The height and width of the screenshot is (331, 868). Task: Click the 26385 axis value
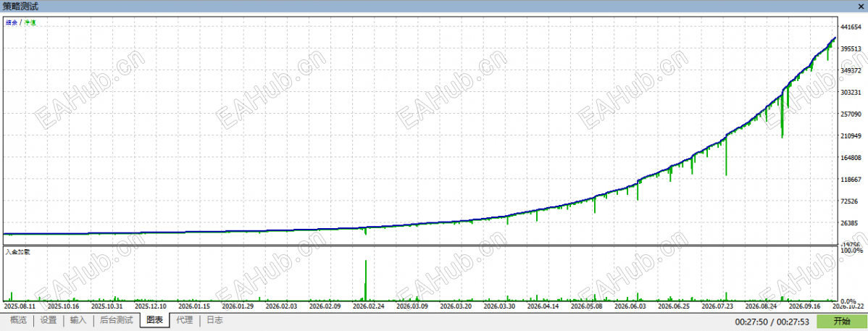851,223
